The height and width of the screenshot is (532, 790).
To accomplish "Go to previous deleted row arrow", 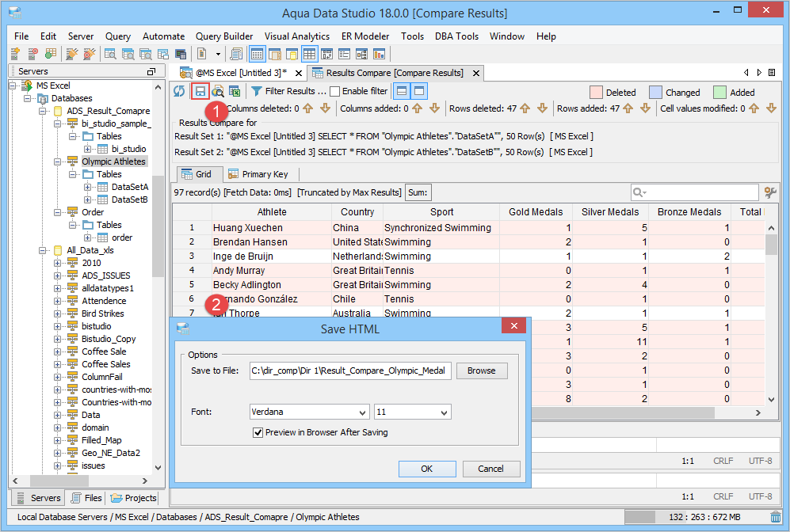I will tap(525, 108).
